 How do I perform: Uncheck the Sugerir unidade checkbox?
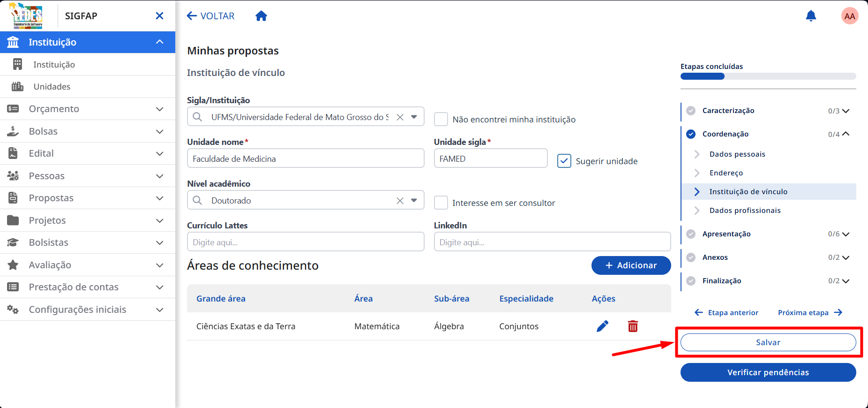click(564, 161)
